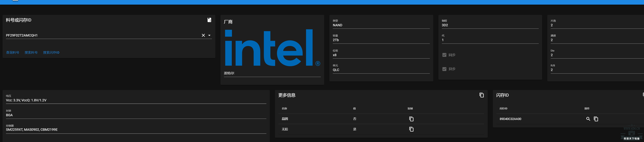This screenshot has width=644, height=142.
Task: Click the 操作 column header
Action: (587, 109)
